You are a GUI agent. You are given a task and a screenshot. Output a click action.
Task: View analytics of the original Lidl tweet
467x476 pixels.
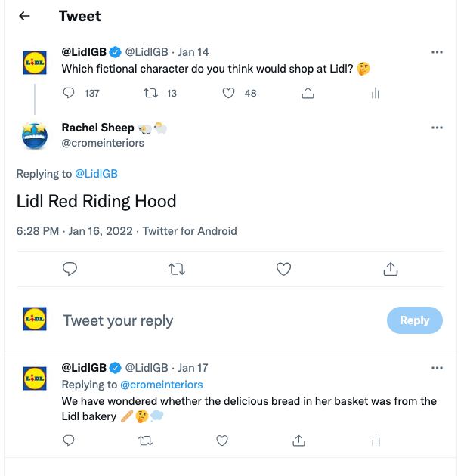[376, 93]
